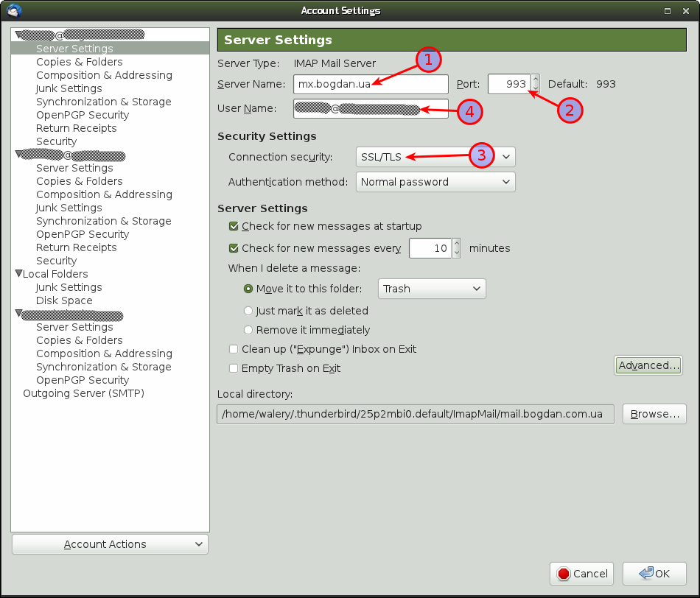Image resolution: width=700 pixels, height=598 pixels.
Task: Click the Local directory path field
Action: [416, 414]
